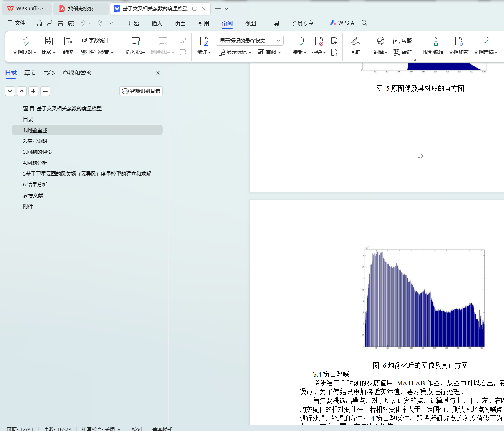
Task: Click the up-arrow outline level button
Action: click(x=22, y=91)
